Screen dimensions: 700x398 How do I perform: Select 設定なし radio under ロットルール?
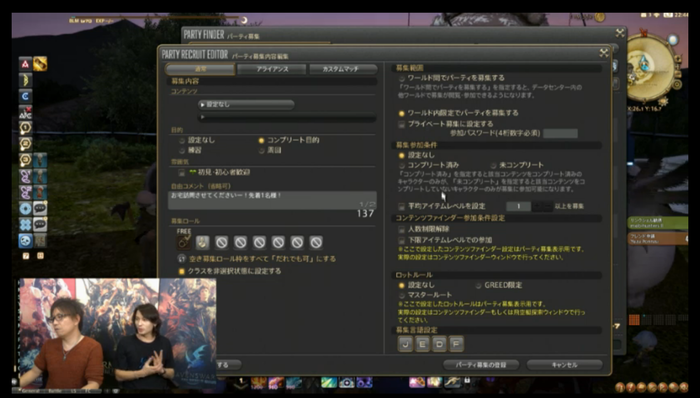coord(402,285)
